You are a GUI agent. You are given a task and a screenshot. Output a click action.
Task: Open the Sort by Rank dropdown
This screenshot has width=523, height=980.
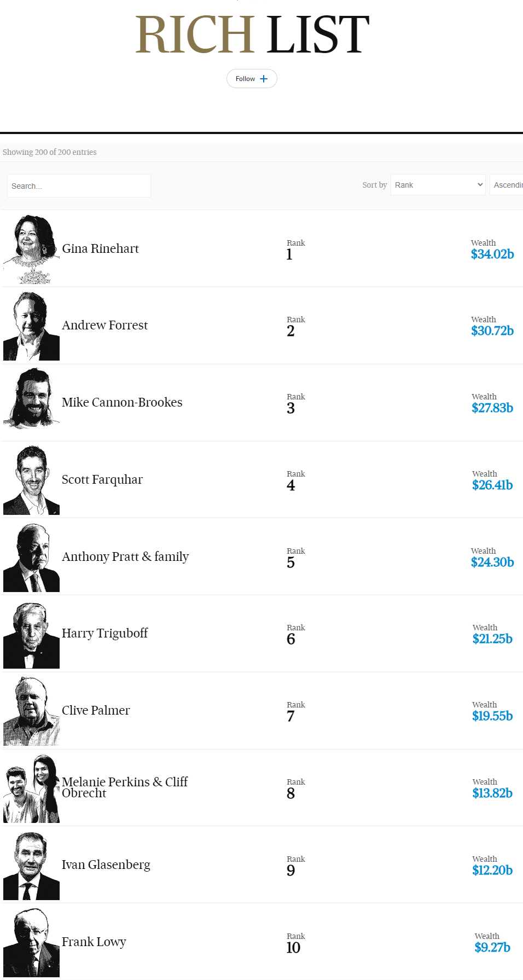438,185
